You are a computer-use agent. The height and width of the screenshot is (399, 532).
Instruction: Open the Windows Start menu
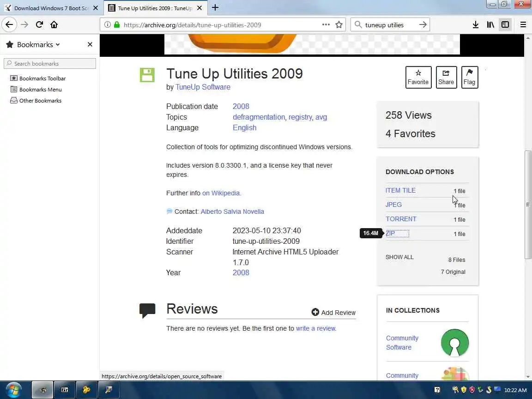pyautogui.click(x=13, y=390)
